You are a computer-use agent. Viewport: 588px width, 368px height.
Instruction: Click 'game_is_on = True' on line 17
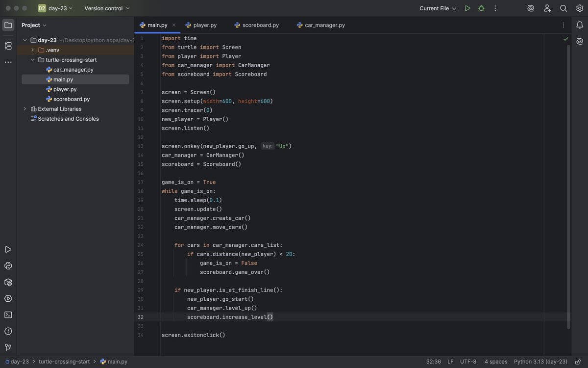(189, 182)
